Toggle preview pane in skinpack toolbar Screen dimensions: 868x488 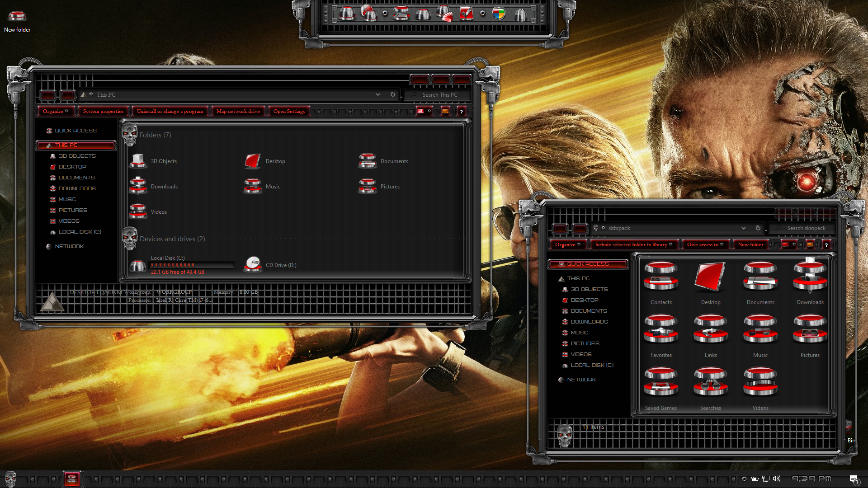[x=810, y=244]
